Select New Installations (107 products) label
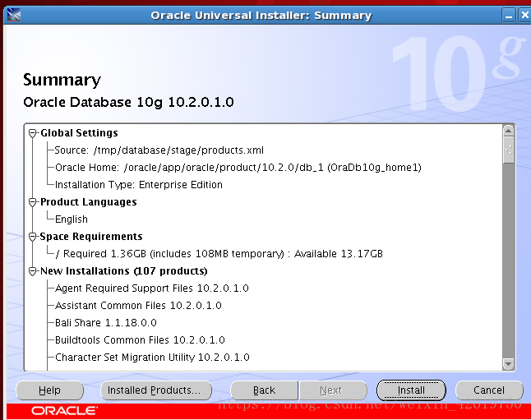The image size is (531, 420). coord(123,271)
